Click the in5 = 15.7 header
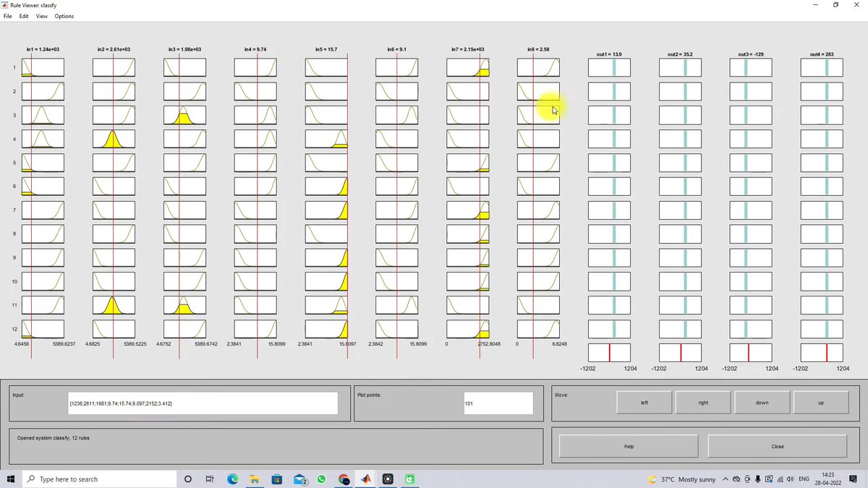The width and height of the screenshot is (868, 488). (x=326, y=49)
